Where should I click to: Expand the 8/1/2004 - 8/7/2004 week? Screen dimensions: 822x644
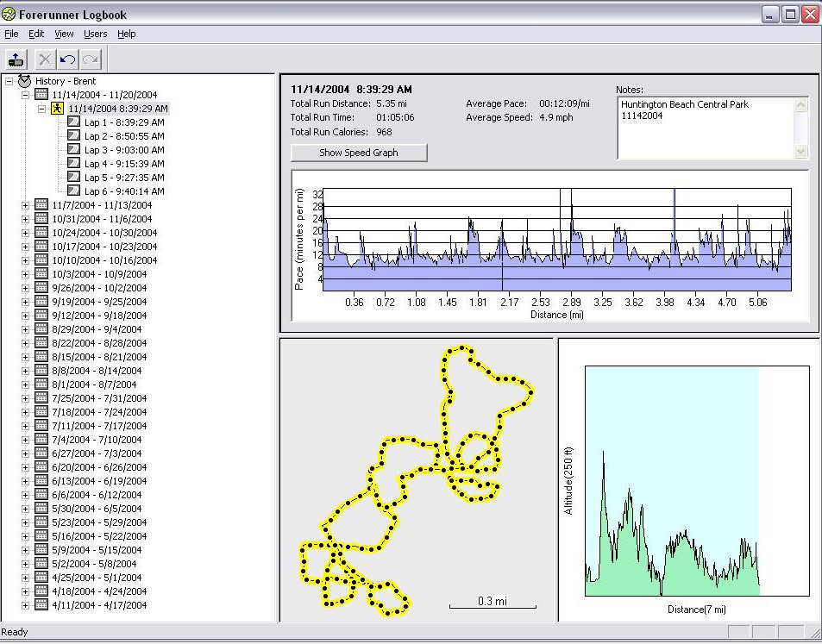pos(25,385)
